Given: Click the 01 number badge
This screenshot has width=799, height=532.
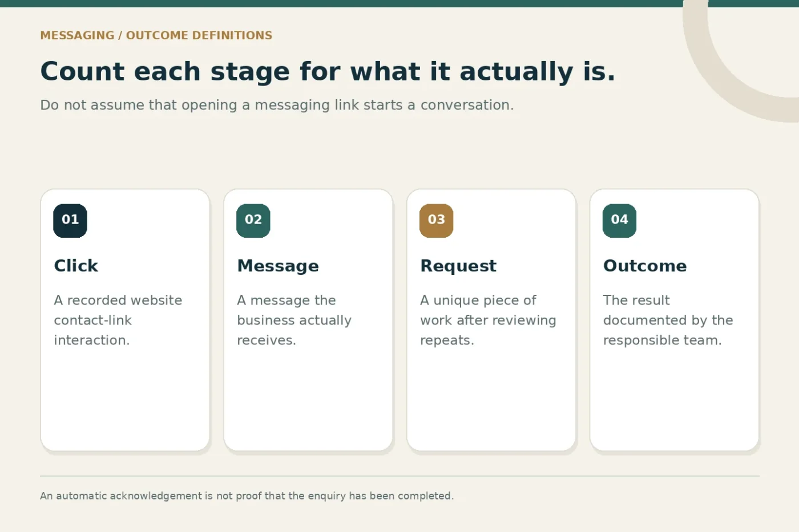Looking at the screenshot, I should click(70, 220).
